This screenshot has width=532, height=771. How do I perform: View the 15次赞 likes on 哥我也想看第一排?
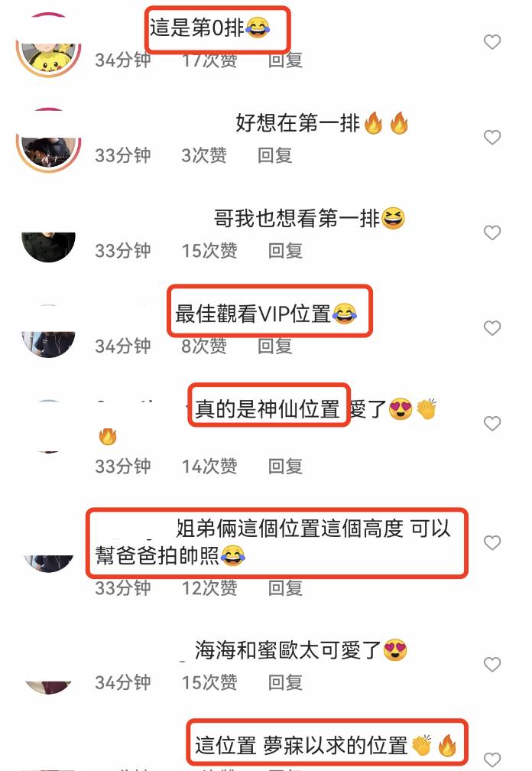click(x=209, y=251)
